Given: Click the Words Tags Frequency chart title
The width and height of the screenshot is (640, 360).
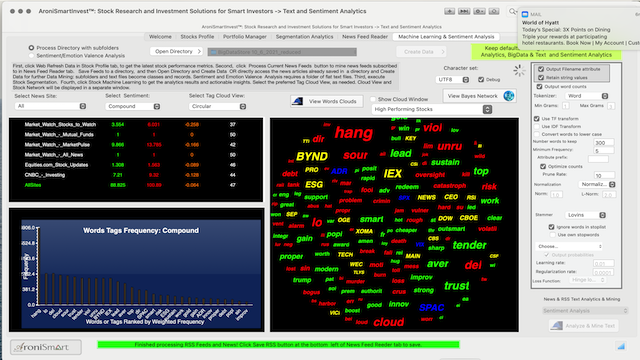Looking at the screenshot, I should click(141, 231).
